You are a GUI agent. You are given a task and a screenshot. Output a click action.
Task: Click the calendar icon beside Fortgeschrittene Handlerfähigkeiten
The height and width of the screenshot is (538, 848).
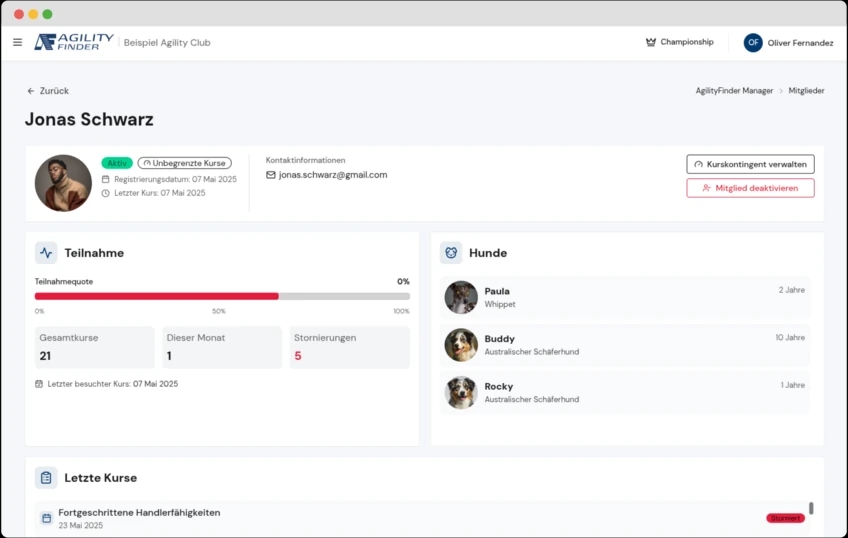point(47,518)
